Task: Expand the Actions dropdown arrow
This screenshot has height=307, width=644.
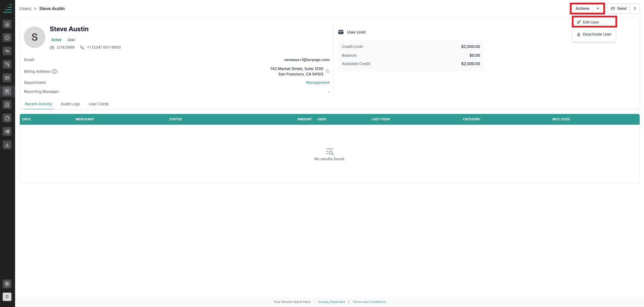Action: (x=598, y=8)
